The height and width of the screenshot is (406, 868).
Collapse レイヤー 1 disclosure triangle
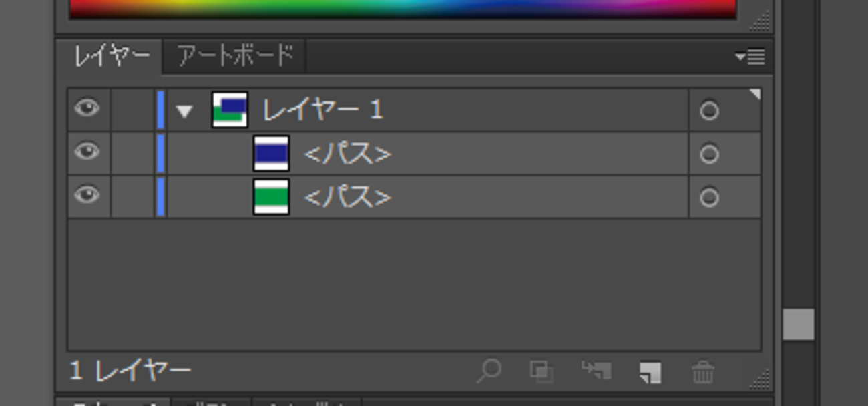184,111
